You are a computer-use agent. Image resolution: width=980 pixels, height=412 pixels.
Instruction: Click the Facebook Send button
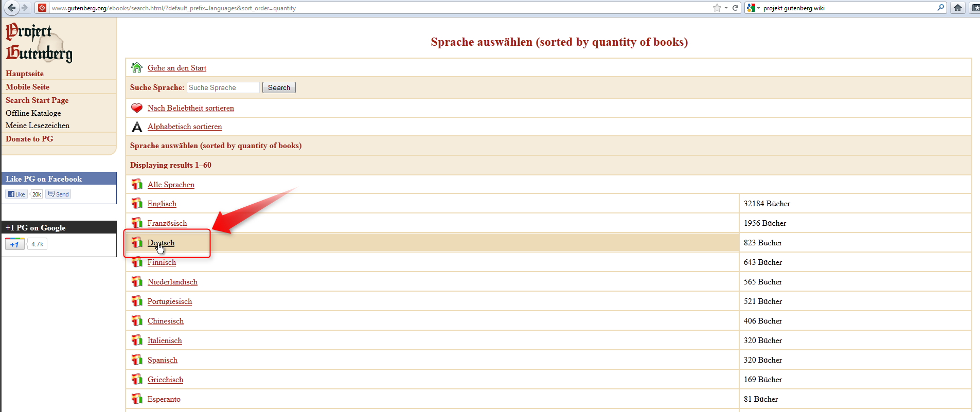(58, 194)
